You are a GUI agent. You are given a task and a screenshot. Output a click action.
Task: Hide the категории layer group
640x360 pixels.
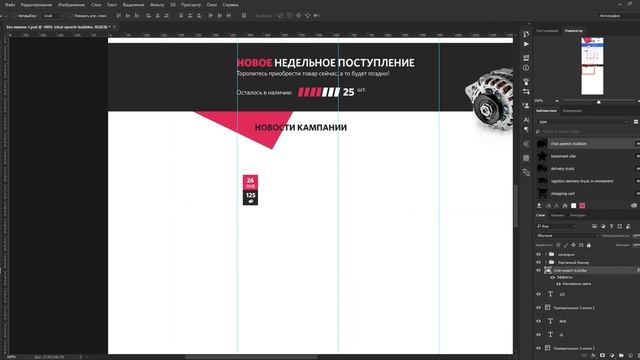pos(538,254)
